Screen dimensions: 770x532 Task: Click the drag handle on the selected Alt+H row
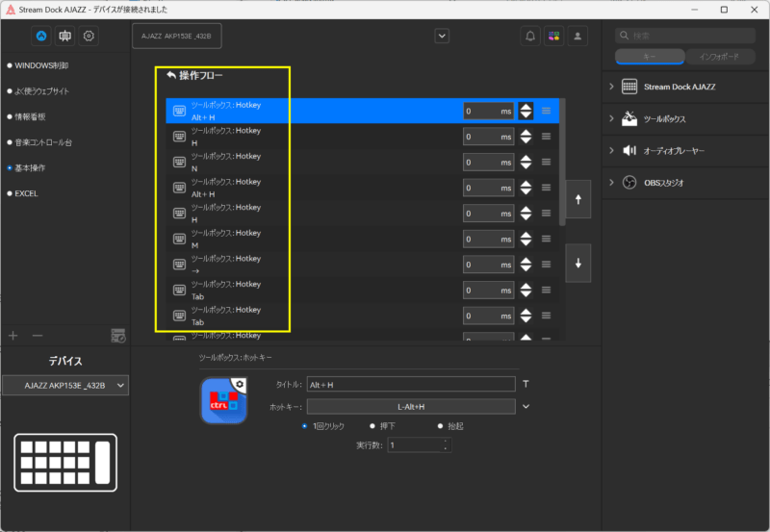tap(546, 111)
